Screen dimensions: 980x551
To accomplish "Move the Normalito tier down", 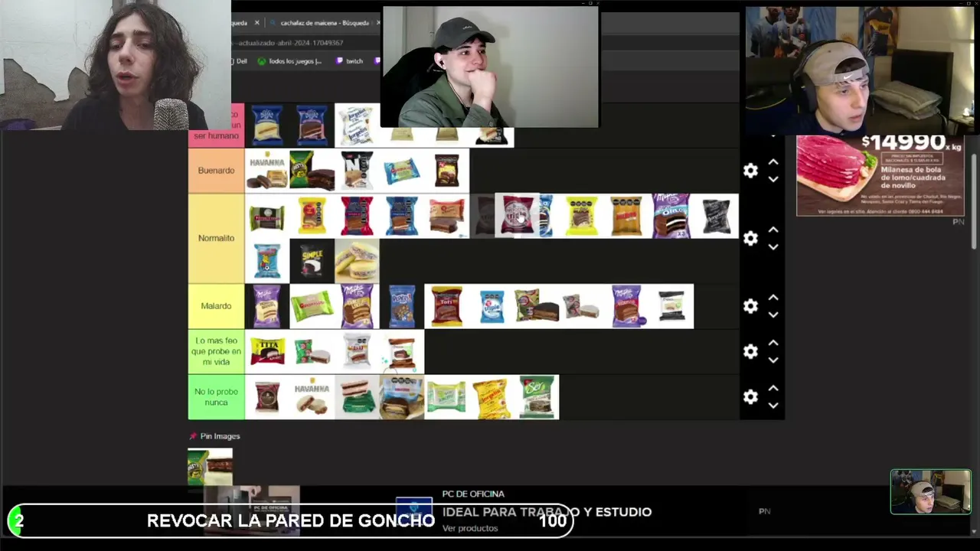I will 773,247.
